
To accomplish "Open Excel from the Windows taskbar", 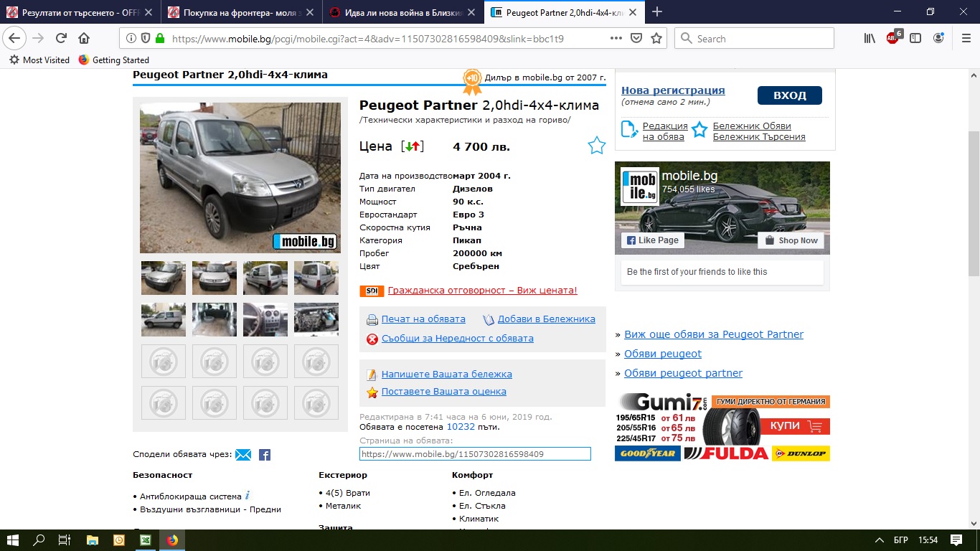I will coord(145,540).
